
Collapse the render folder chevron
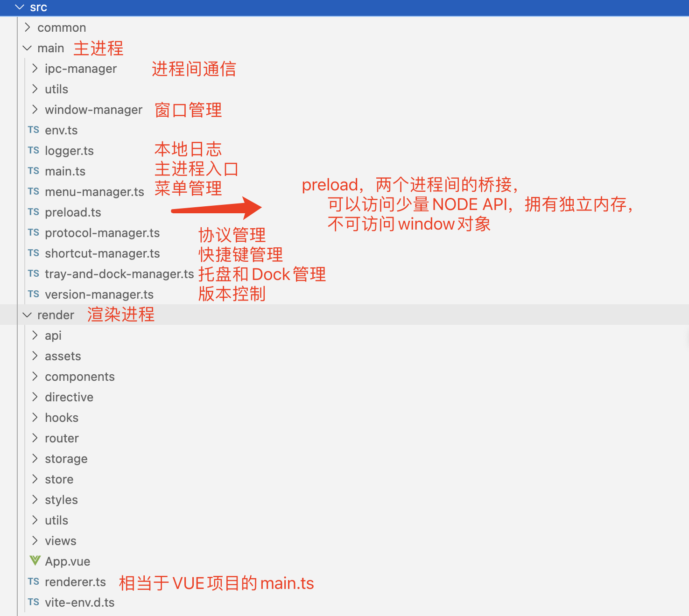click(28, 315)
